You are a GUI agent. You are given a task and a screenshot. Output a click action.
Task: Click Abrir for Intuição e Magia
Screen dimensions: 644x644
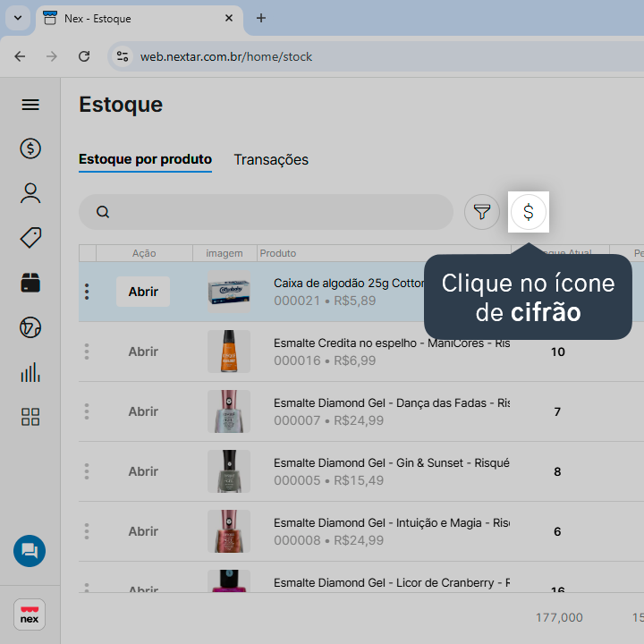143,531
